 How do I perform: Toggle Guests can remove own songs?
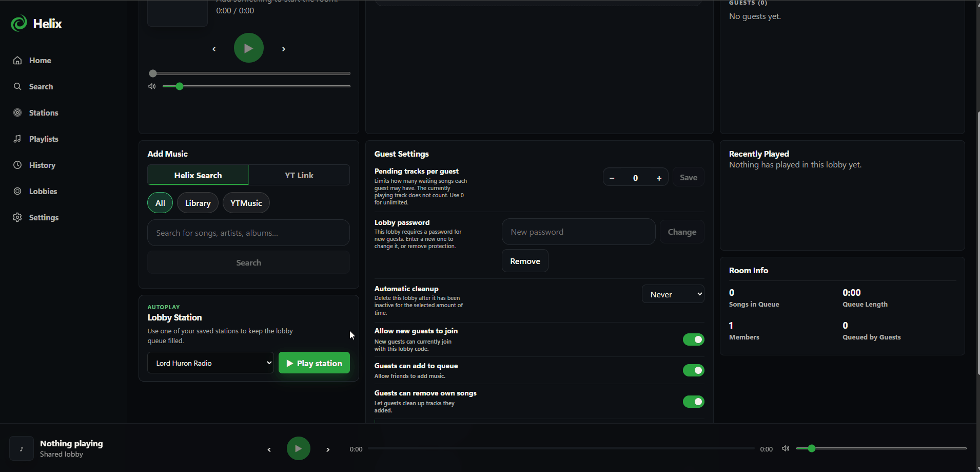[693, 402]
